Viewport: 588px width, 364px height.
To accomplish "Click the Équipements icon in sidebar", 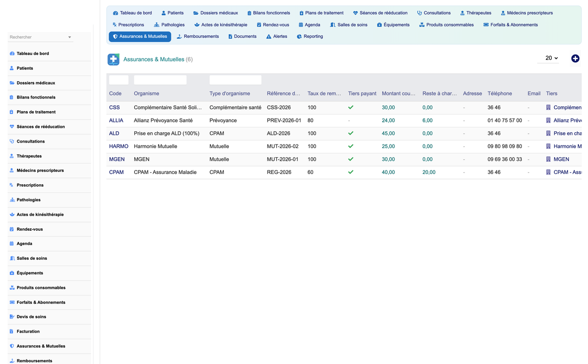I will 12,273.
